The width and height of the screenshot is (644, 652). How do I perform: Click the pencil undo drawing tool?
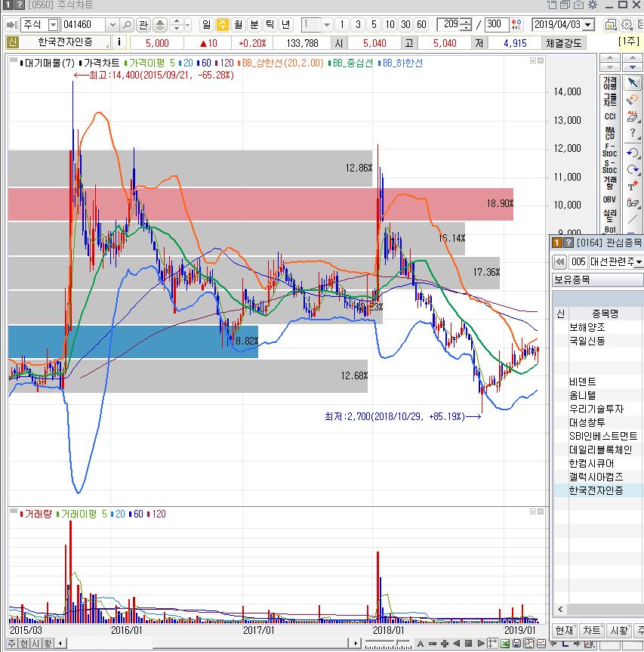point(633,100)
